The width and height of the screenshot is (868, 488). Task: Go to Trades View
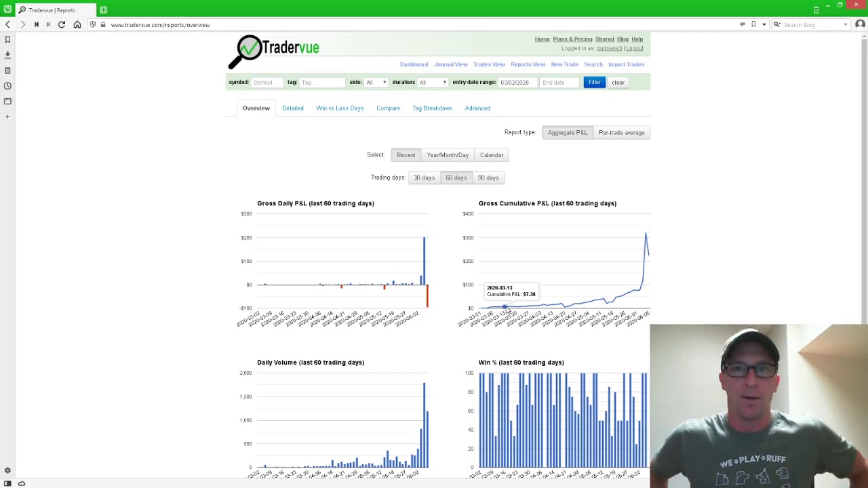click(489, 64)
